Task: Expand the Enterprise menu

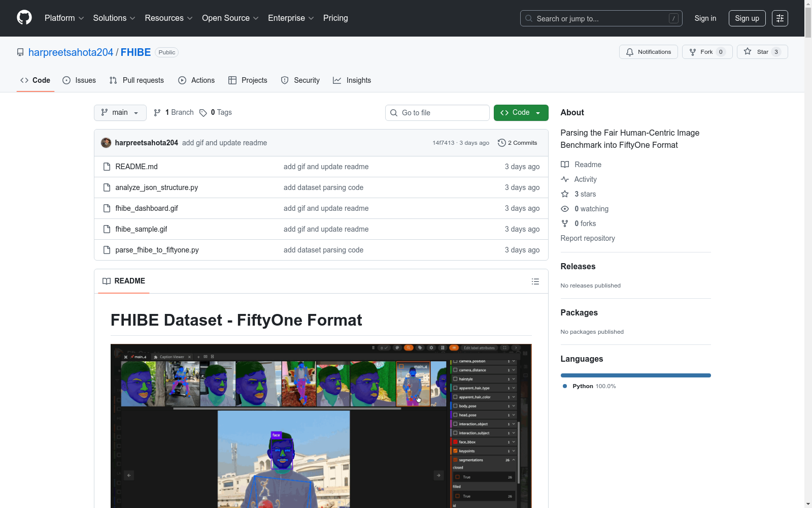Action: point(291,18)
